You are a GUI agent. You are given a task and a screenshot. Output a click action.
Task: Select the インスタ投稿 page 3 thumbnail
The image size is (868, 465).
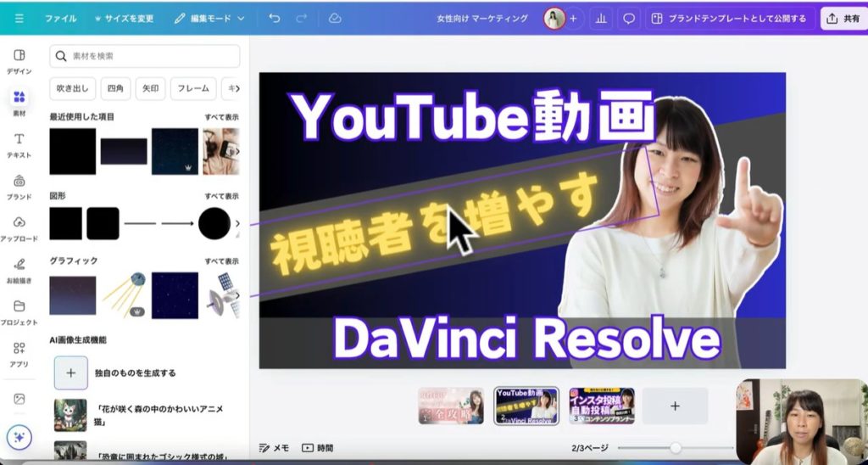[602, 406]
